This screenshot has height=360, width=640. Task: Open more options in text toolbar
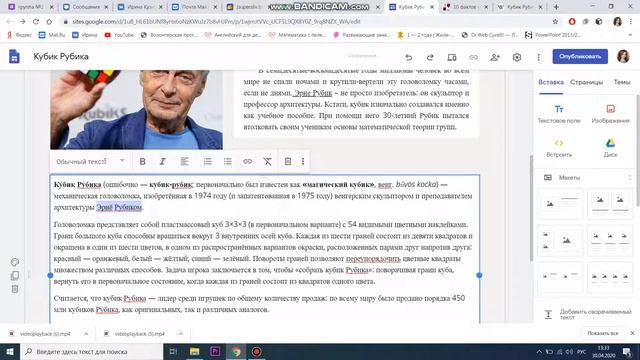(x=303, y=162)
